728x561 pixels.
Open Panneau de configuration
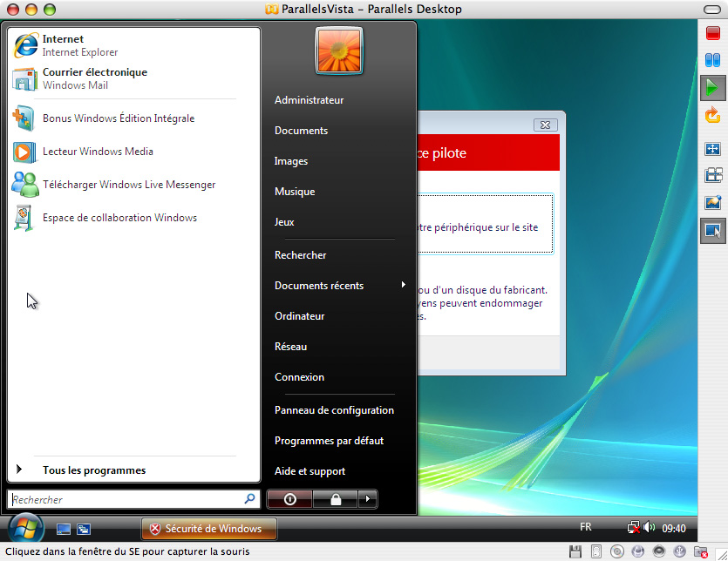[x=334, y=410]
